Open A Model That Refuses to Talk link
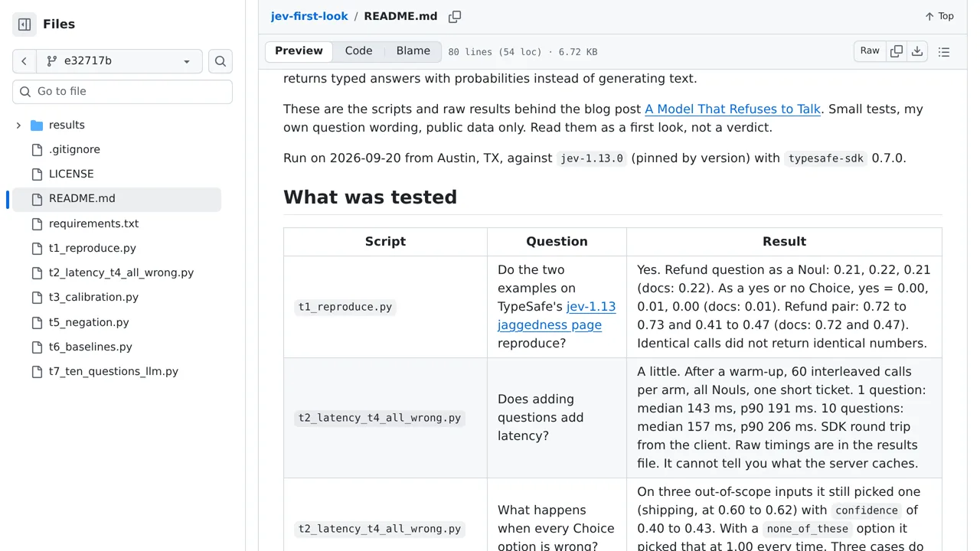 [x=733, y=109]
